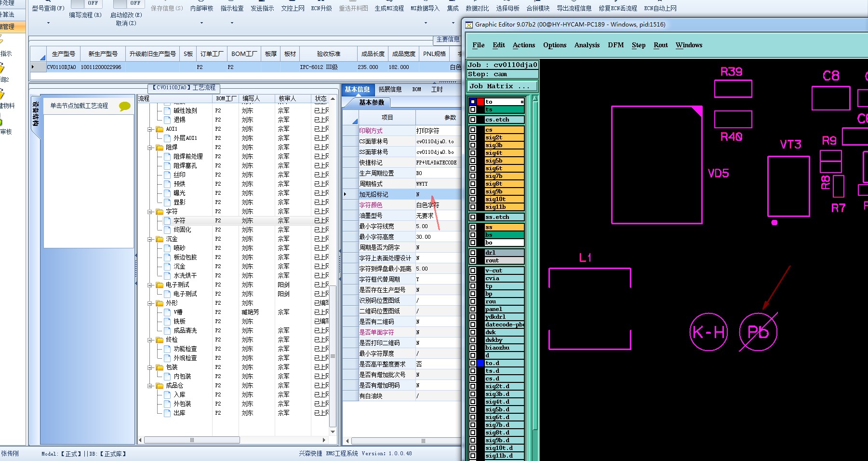Click the ECN升级 toolbar button

click(x=321, y=8)
